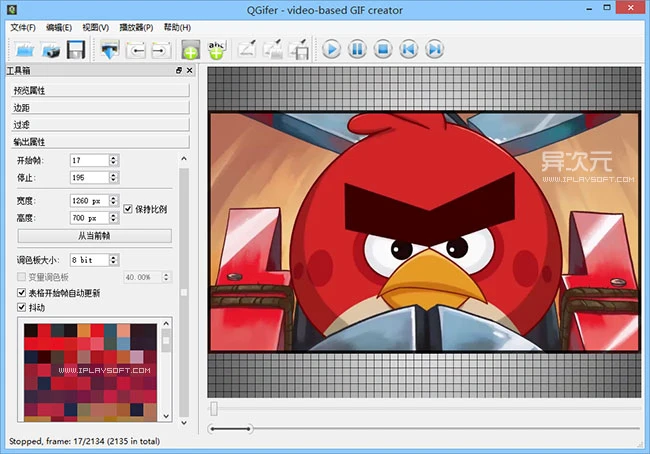
Task: Click the frame range end handle
Action: (x=249, y=429)
